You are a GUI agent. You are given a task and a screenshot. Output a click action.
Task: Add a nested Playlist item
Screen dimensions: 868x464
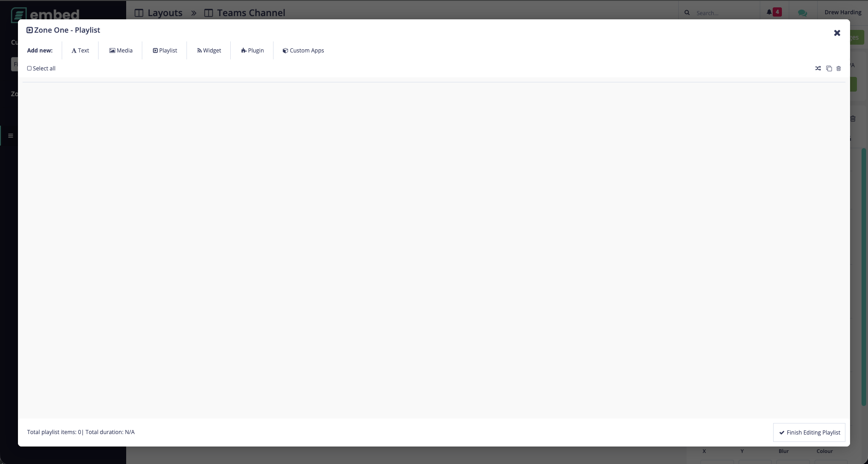tap(165, 51)
